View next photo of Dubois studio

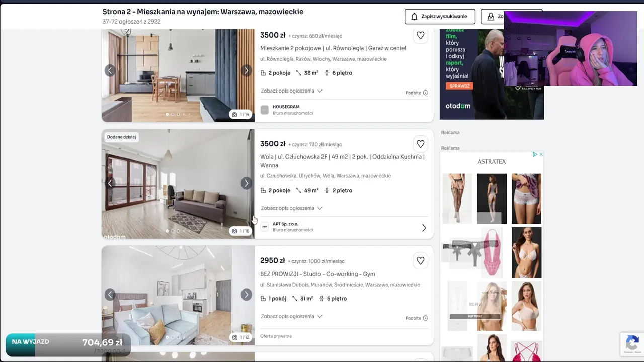[246, 294]
